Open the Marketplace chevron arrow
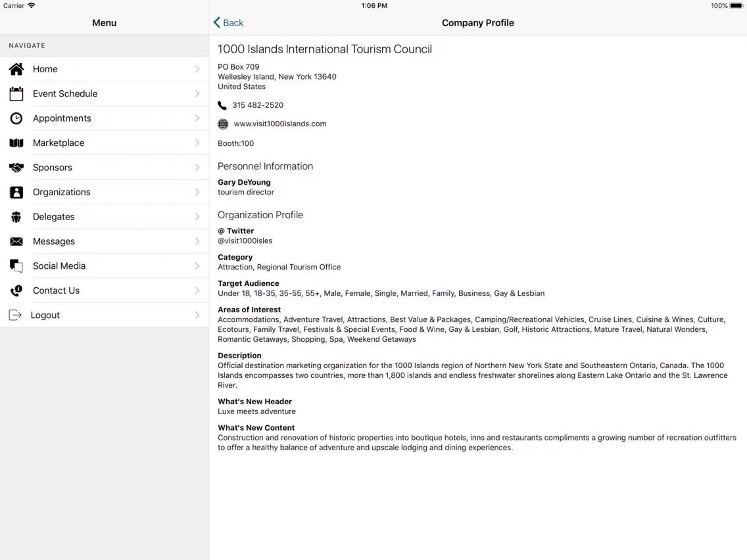Image resolution: width=747 pixels, height=560 pixels. 197,143
